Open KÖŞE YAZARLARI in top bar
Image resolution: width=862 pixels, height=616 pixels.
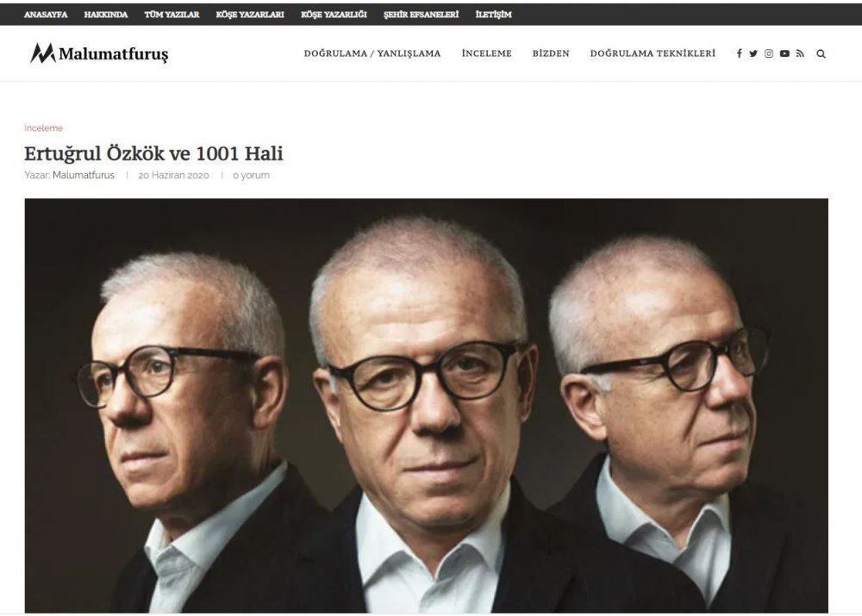pos(250,15)
